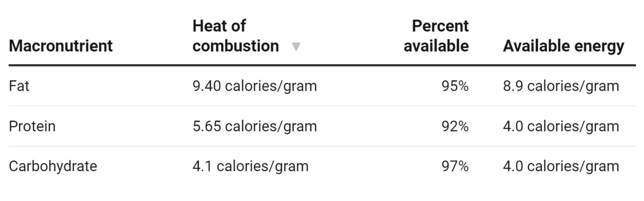
Task: Click the word "combustion" in the header
Action: 236,46
